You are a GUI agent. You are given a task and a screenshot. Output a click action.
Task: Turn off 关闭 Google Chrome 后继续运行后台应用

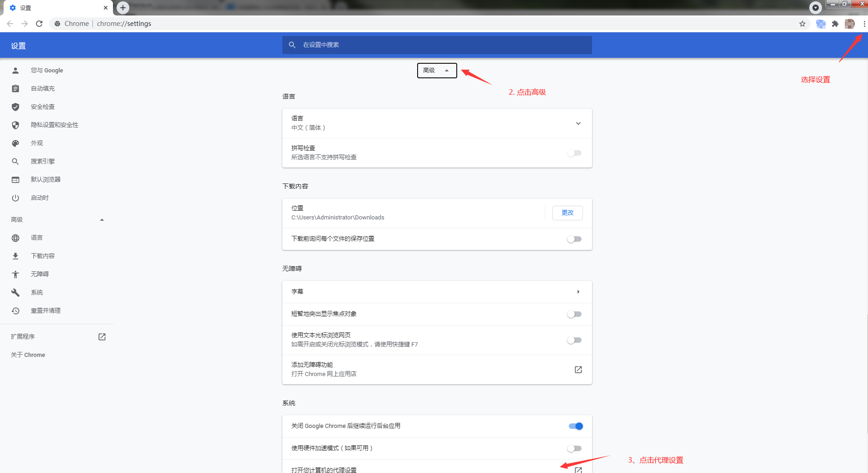[x=575, y=426]
